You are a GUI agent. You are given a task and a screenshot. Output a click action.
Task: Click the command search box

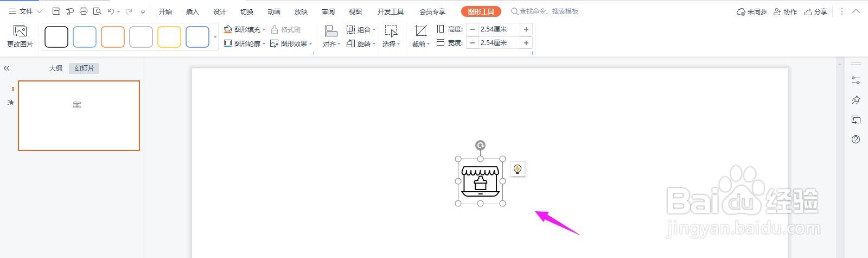545,11
